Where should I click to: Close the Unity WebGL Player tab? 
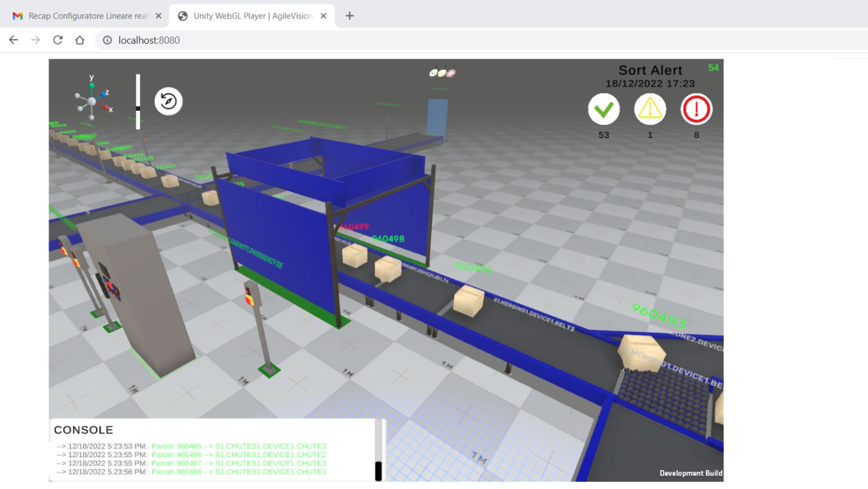click(324, 16)
